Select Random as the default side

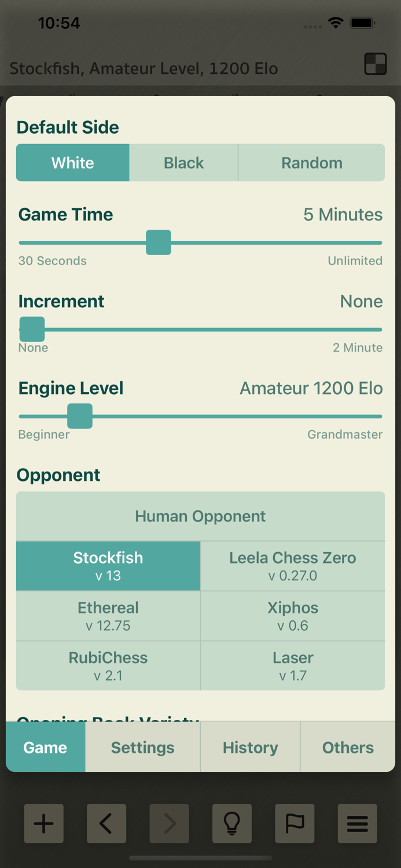[311, 163]
